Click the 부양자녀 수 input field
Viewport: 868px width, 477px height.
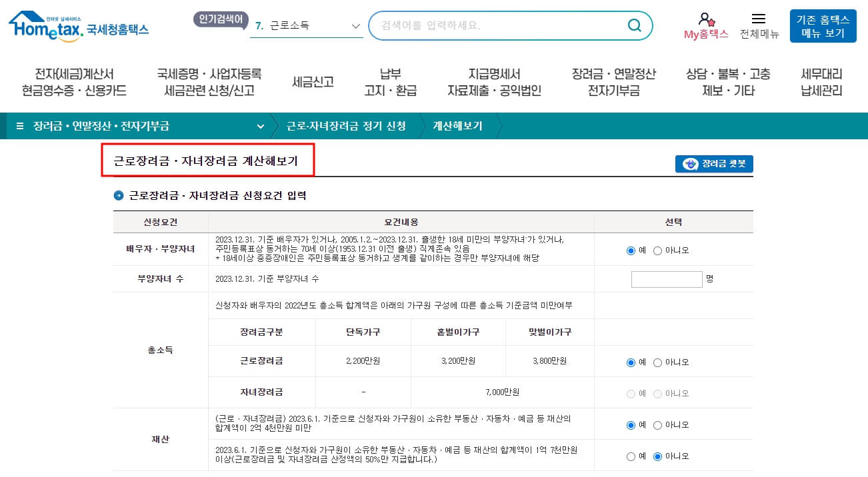pyautogui.click(x=666, y=278)
